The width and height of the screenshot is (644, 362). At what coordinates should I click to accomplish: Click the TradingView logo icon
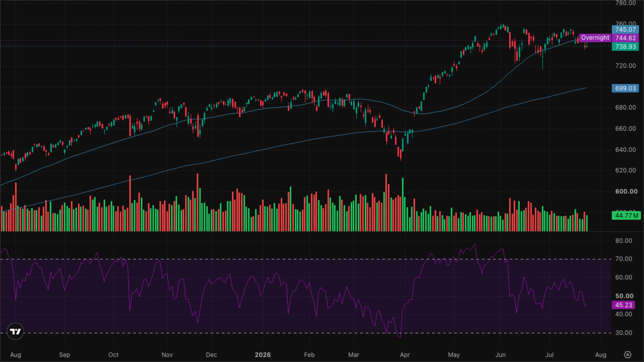coord(15,331)
